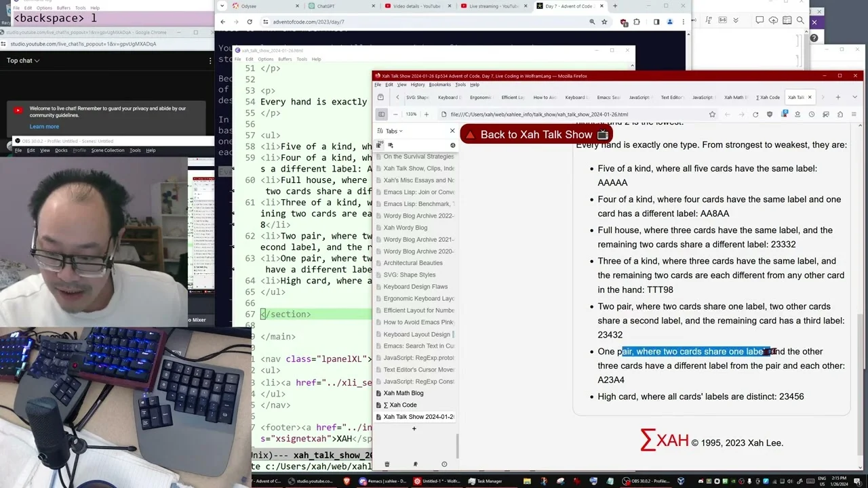Close the Tabs sidebar panel
Image resolution: width=868 pixels, height=488 pixels.
452,131
